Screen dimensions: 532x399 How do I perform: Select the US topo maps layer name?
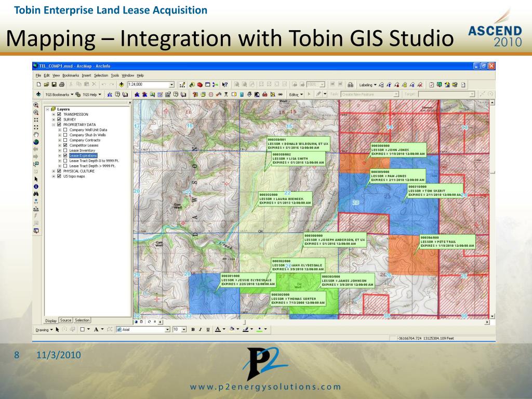[74, 176]
